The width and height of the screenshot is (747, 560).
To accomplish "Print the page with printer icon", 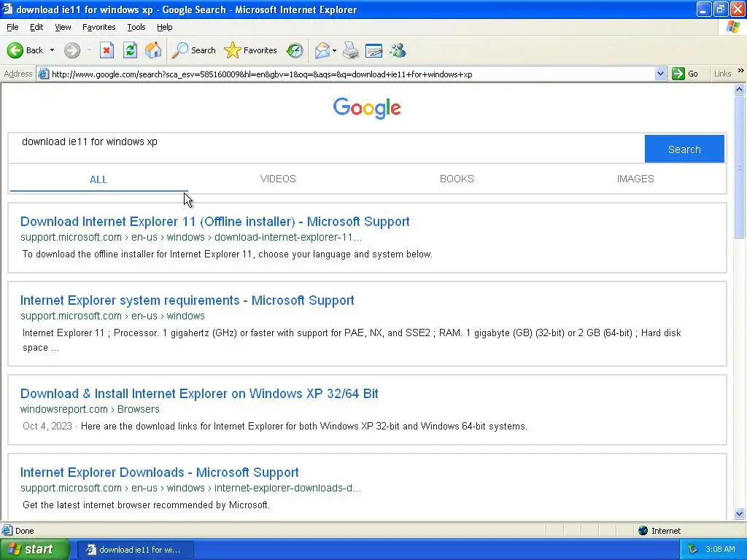I will 351,50.
